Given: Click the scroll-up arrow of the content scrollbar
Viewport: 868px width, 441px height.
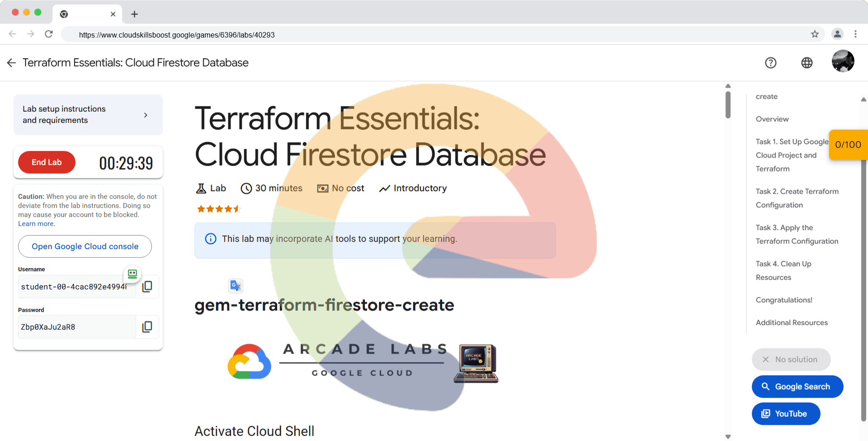Looking at the screenshot, I should click(x=728, y=86).
